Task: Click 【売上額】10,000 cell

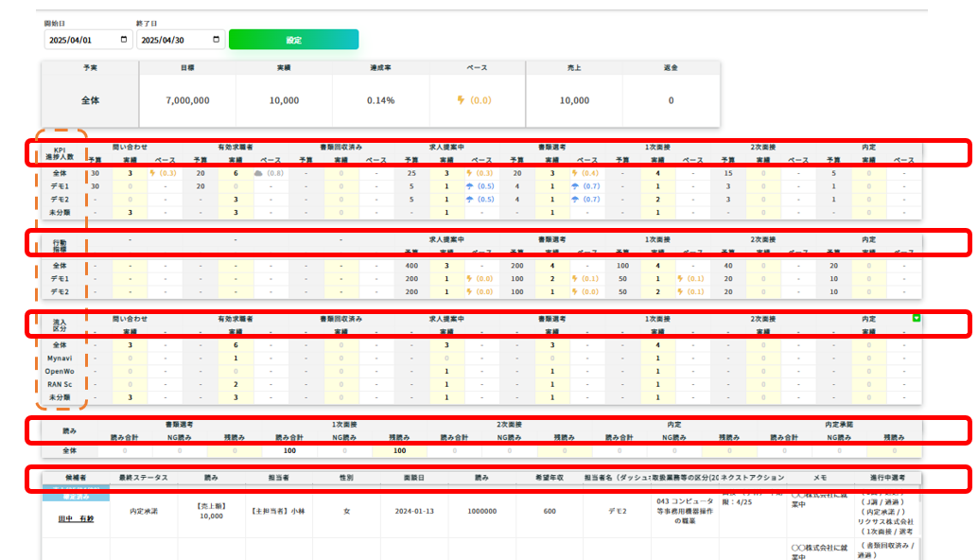Action: [212, 512]
